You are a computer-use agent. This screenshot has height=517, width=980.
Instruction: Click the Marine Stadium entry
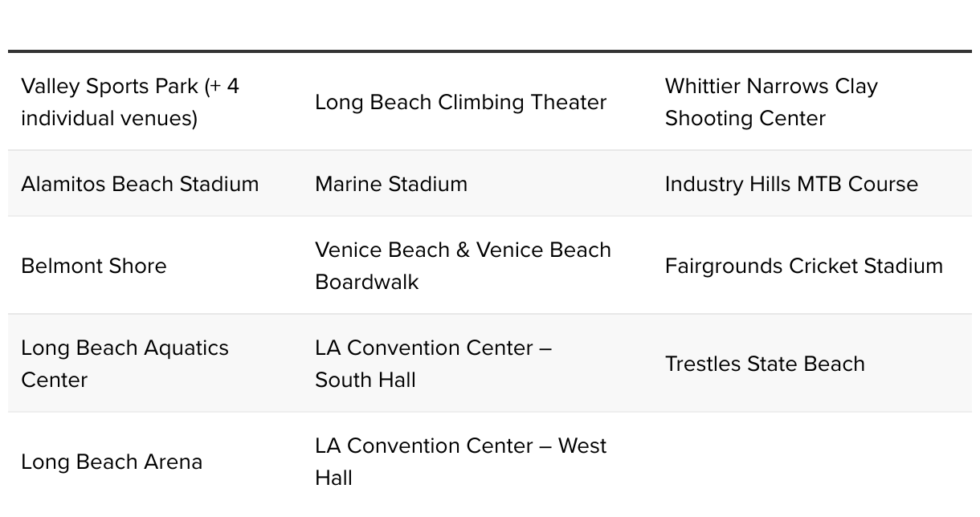pos(391,184)
